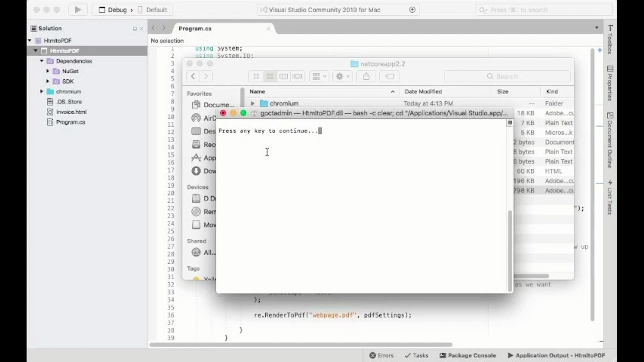
Task: Open Remote Disc in Finder sidebar
Action: click(x=203, y=212)
